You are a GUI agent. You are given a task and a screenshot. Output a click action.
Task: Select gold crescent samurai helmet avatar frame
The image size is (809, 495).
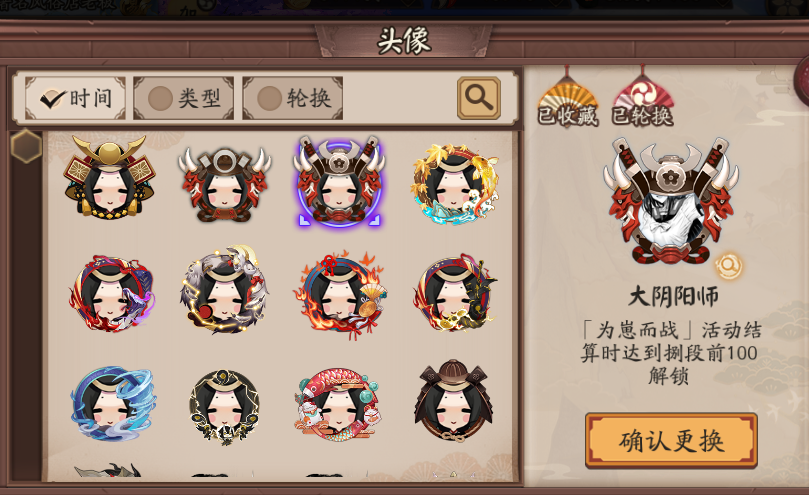109,178
